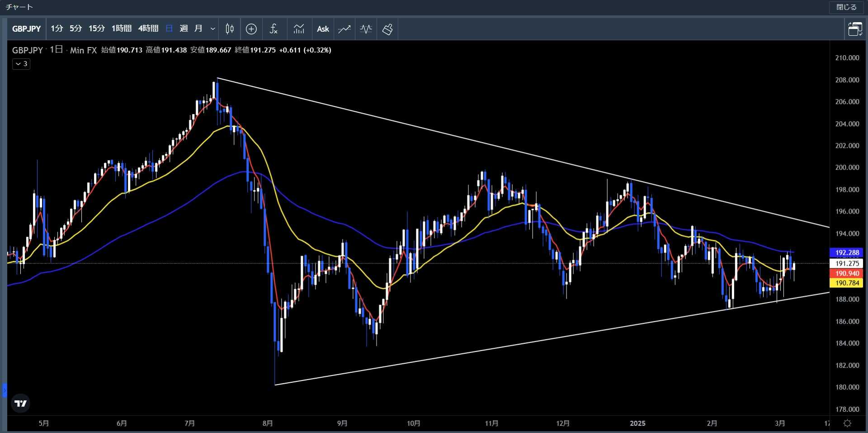The image size is (868, 433).
Task: Click the TradingView logo icon
Action: coord(20,403)
